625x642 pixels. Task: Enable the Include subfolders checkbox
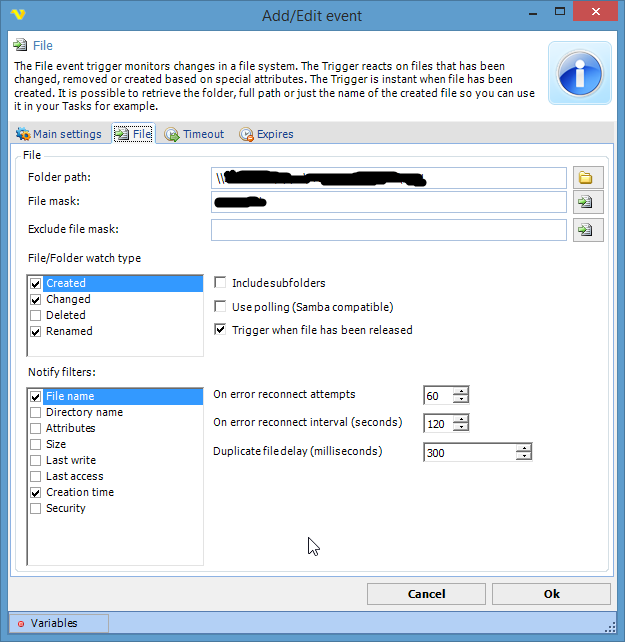pyautogui.click(x=221, y=283)
